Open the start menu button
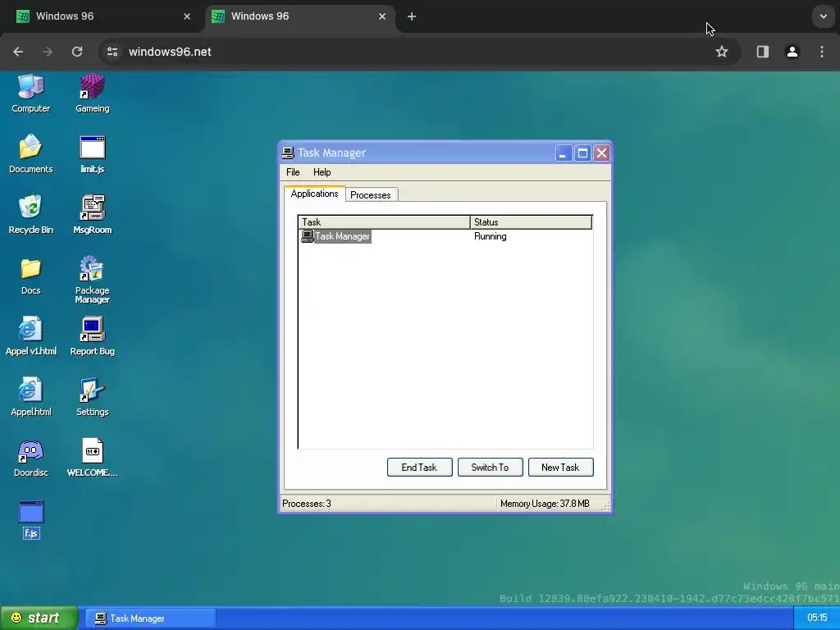The width and height of the screenshot is (840, 630). coord(39,619)
